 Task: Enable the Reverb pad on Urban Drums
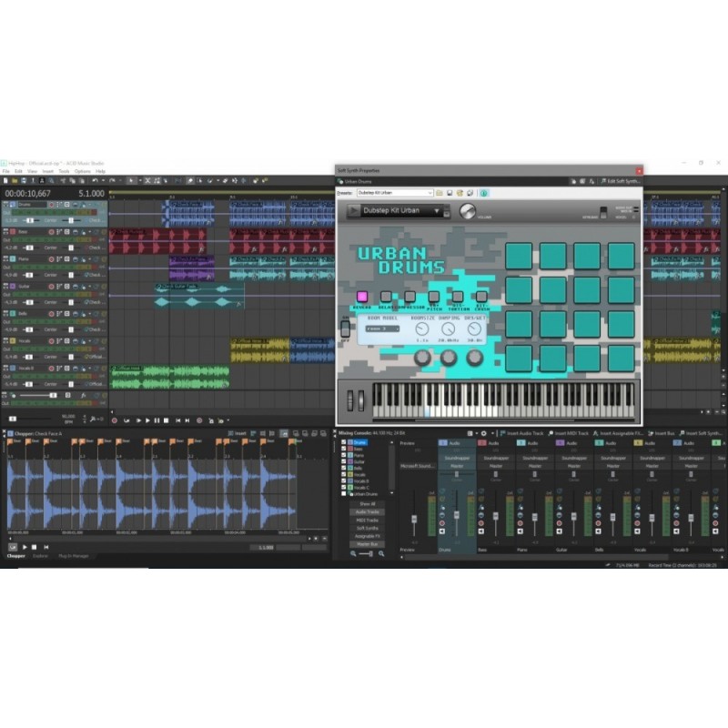pos(362,297)
